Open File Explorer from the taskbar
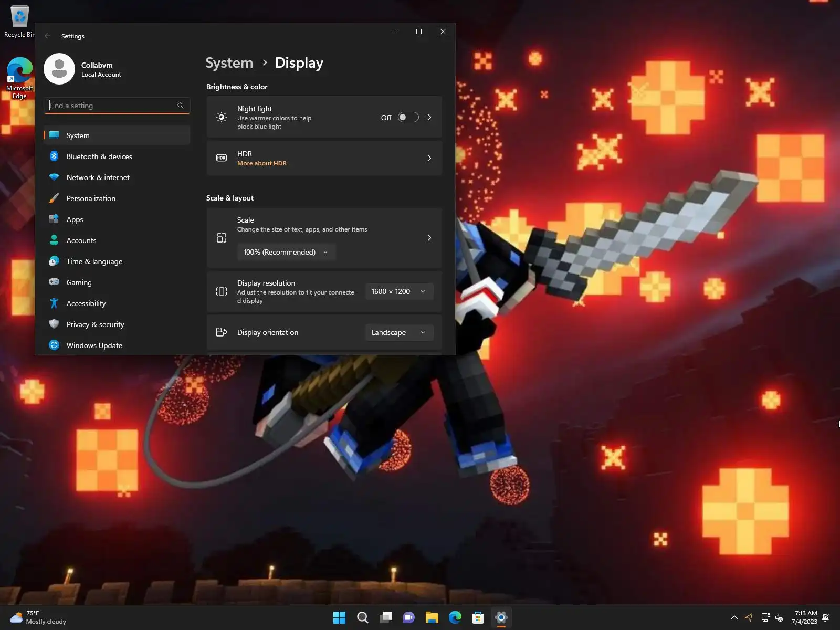The width and height of the screenshot is (840, 630). (x=432, y=617)
